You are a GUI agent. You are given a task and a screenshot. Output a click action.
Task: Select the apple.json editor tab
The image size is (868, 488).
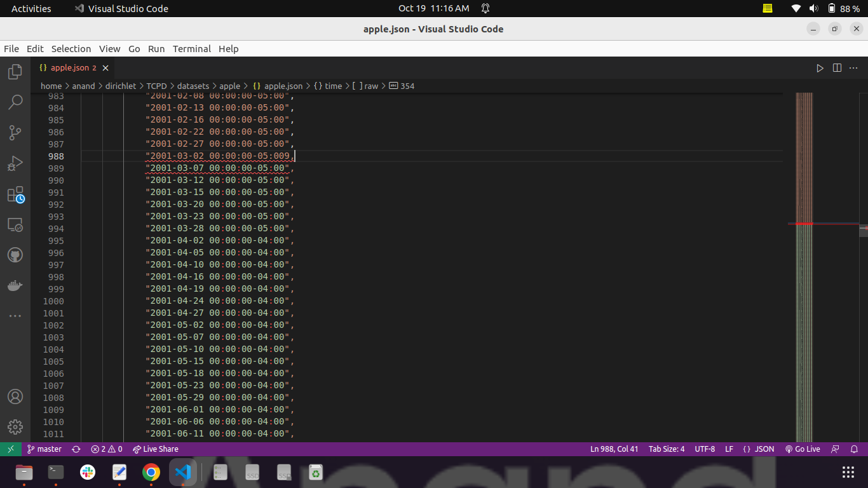point(70,67)
